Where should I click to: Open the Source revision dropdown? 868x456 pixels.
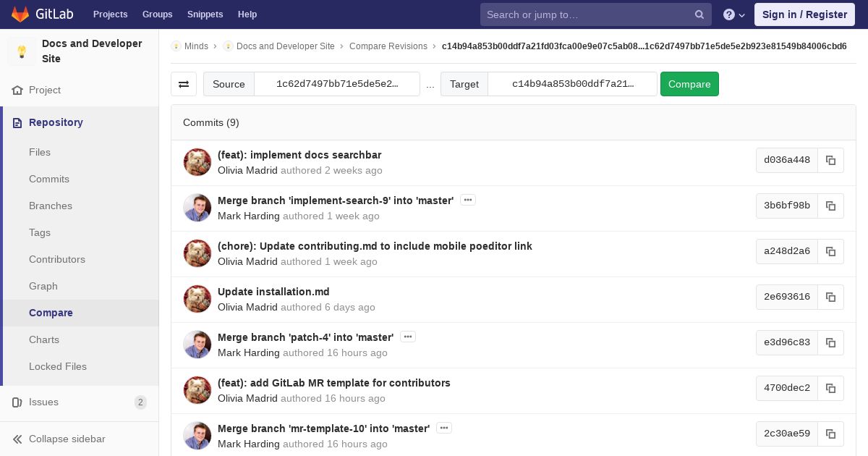coord(337,84)
